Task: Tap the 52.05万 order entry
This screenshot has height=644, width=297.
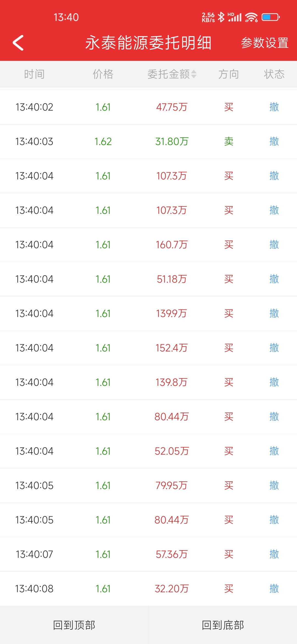Action: coord(172,451)
